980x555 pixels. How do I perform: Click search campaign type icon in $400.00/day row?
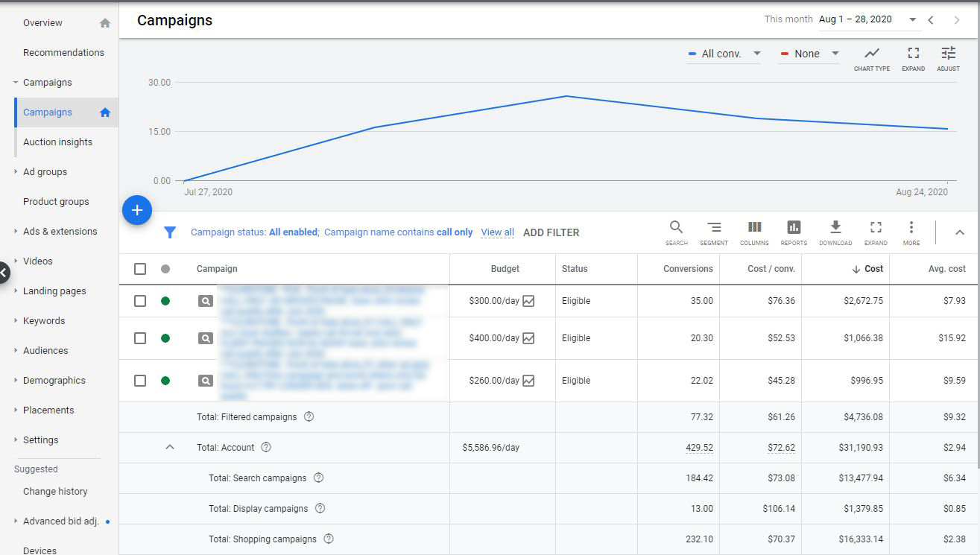click(x=205, y=338)
